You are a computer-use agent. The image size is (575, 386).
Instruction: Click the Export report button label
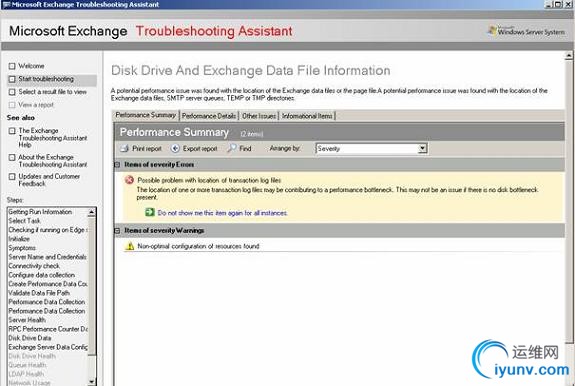(200, 148)
